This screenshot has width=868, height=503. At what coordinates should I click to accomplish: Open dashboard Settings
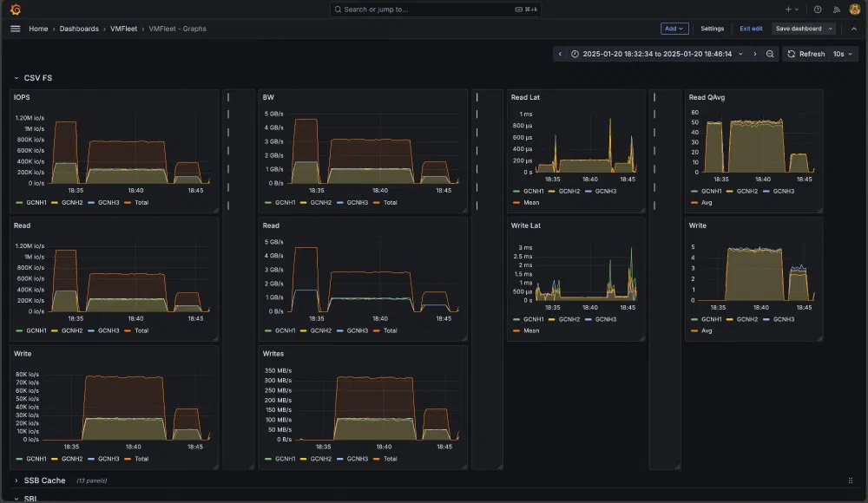[712, 29]
